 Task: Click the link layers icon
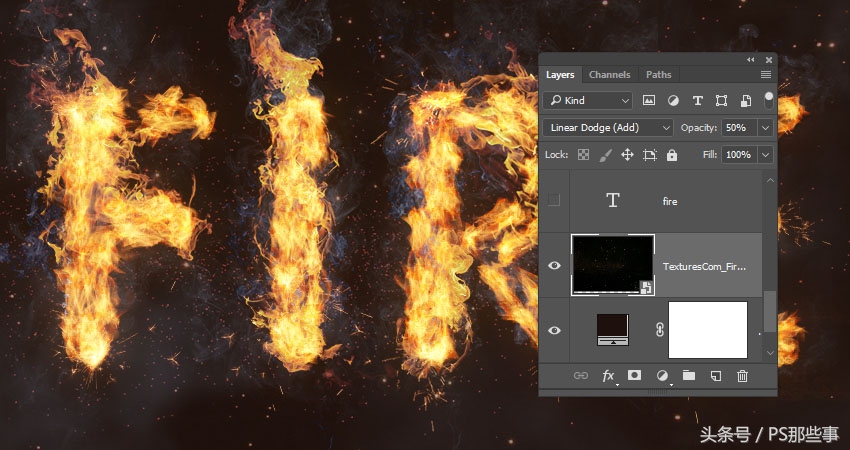coord(581,376)
